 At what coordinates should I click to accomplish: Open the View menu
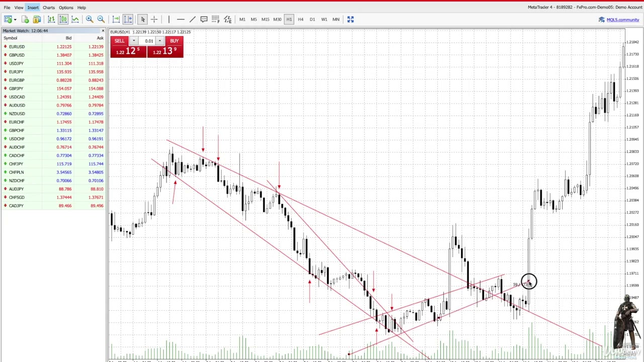pyautogui.click(x=19, y=8)
